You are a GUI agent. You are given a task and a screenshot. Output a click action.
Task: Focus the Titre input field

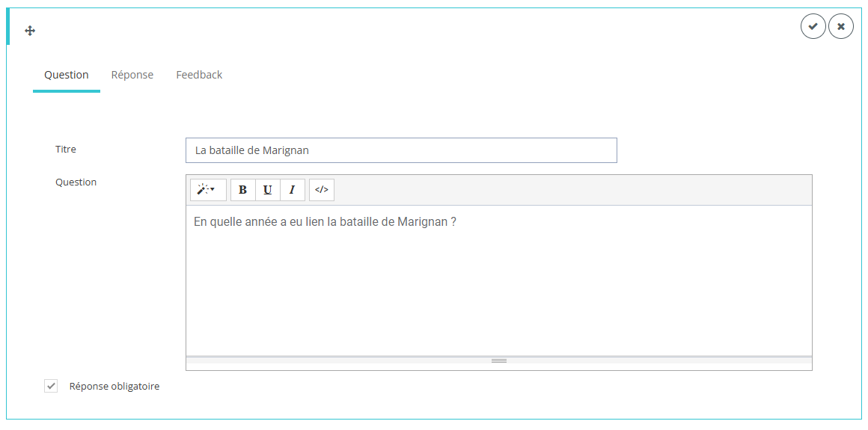click(401, 150)
